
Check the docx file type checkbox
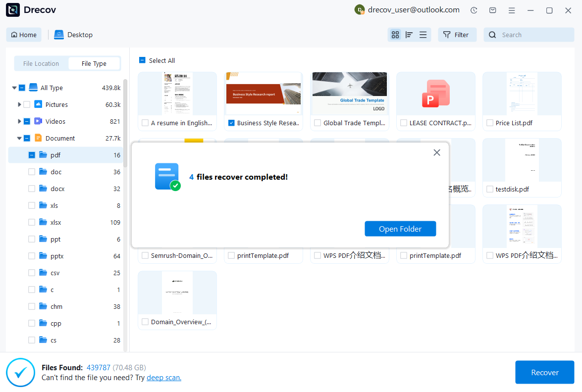click(x=32, y=189)
